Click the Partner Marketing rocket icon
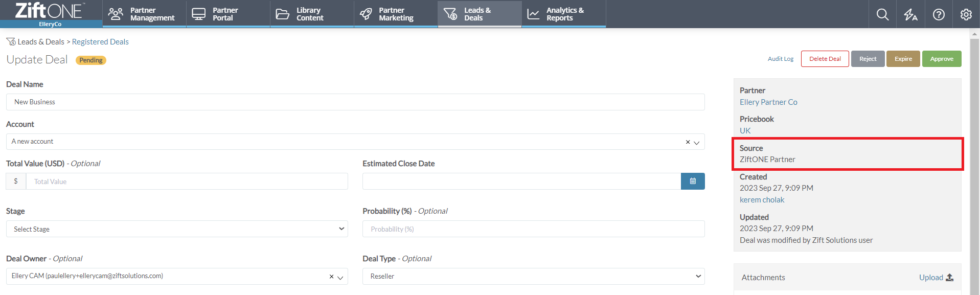The width and height of the screenshot is (980, 295). click(366, 14)
